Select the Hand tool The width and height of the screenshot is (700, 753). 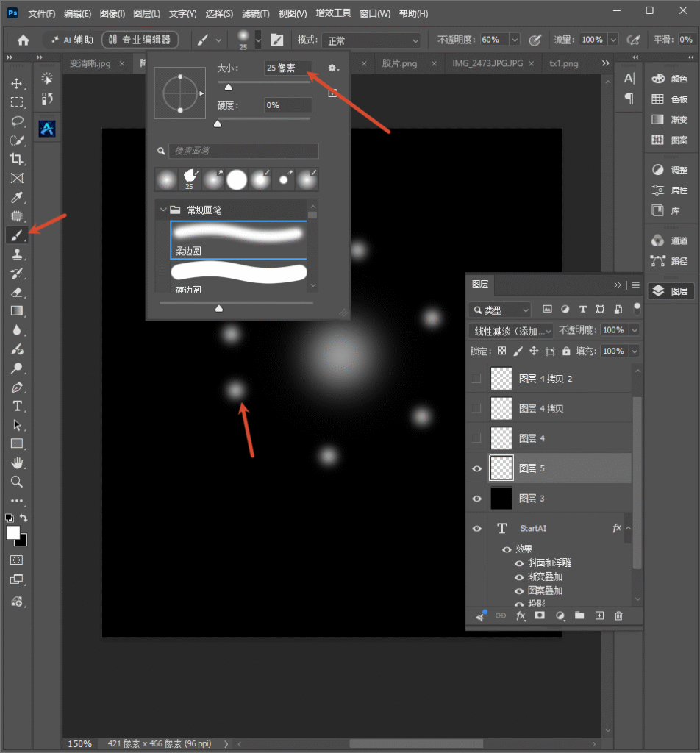pos(17,463)
